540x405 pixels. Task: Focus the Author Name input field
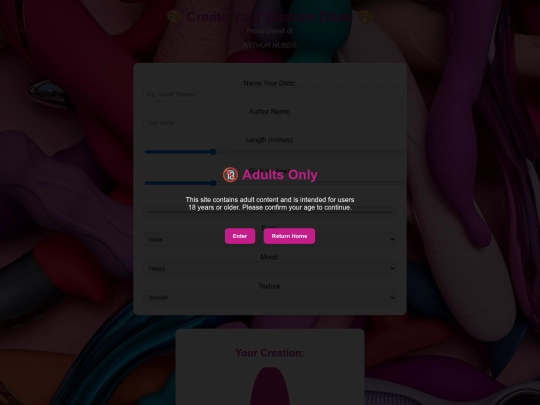[273, 122]
